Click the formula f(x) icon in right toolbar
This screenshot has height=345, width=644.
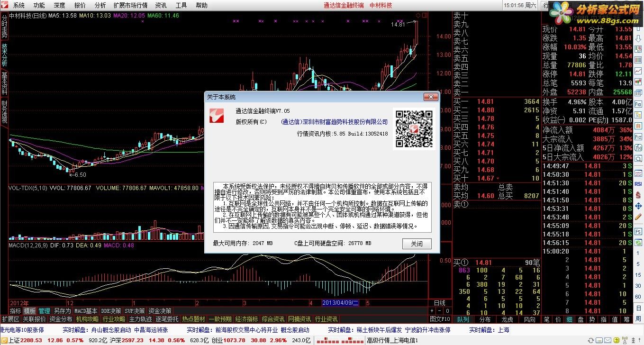pos(638,147)
